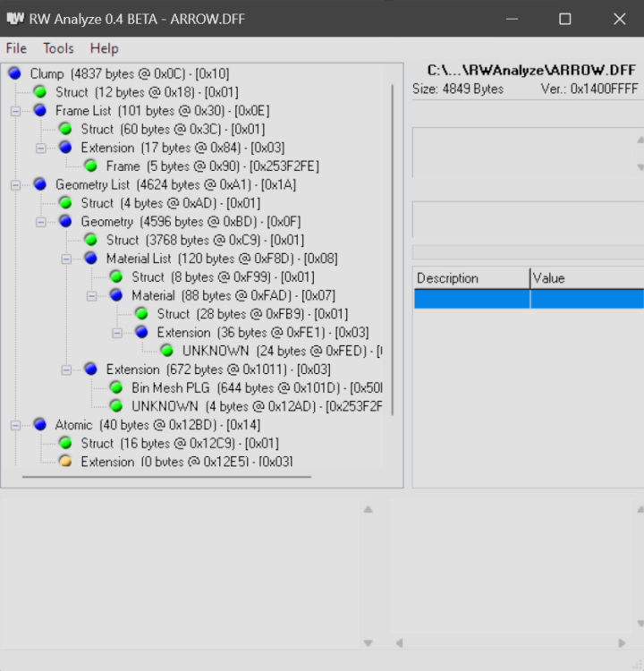Click the Value column header
Screen dimensions: 644x671
coord(586,278)
